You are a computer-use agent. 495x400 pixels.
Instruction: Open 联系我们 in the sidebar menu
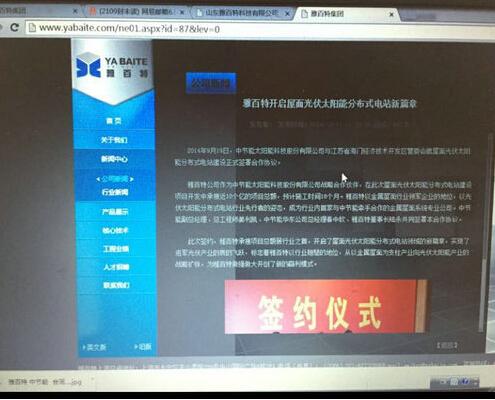pos(116,285)
